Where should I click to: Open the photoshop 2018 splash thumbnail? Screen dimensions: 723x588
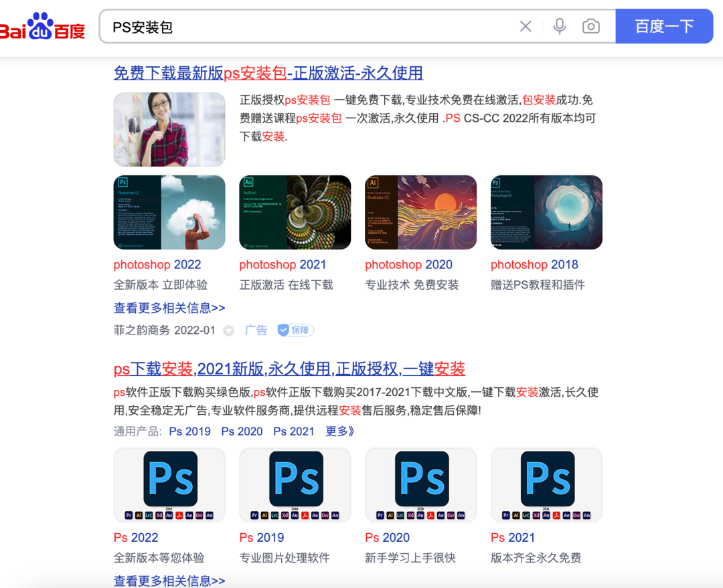tap(546, 213)
